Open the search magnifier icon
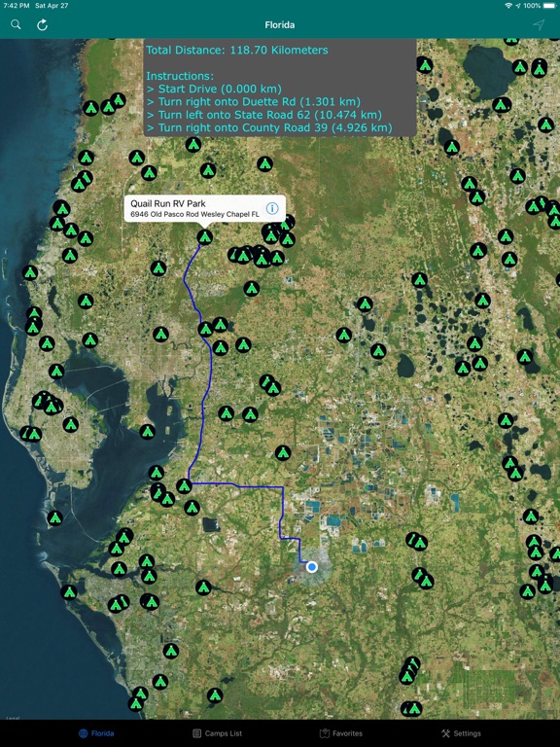Image resolution: width=560 pixels, height=747 pixels. 16,24
